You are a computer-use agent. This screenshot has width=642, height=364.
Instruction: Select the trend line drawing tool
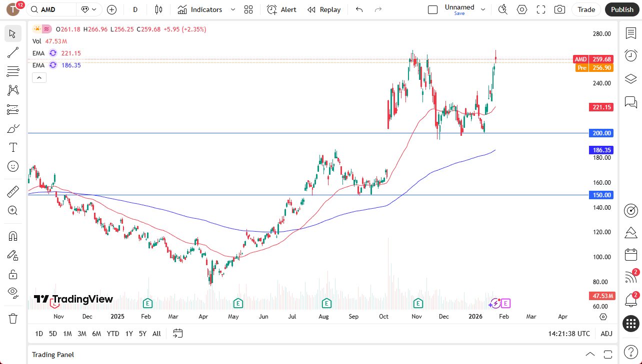pyautogui.click(x=13, y=53)
